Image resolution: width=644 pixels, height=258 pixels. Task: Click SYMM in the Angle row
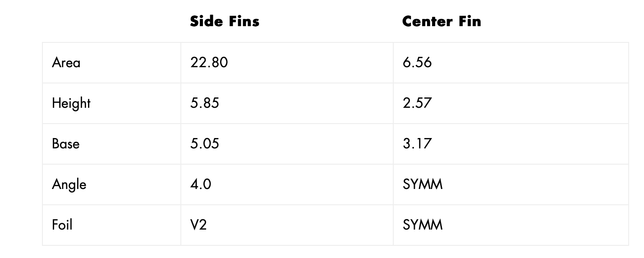[x=423, y=184]
